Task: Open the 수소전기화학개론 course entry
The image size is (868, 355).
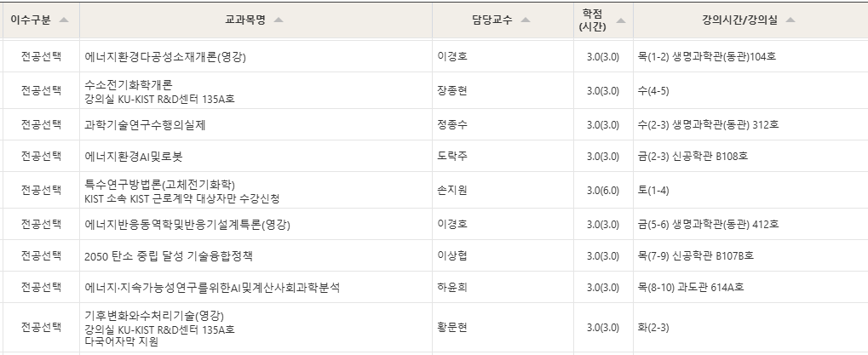Action: pos(129,84)
